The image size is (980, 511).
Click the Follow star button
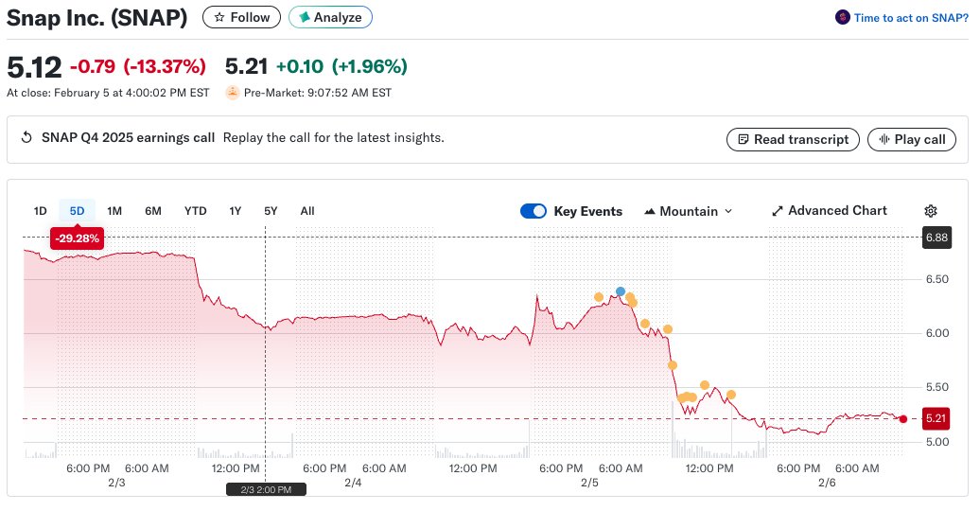pos(241,18)
